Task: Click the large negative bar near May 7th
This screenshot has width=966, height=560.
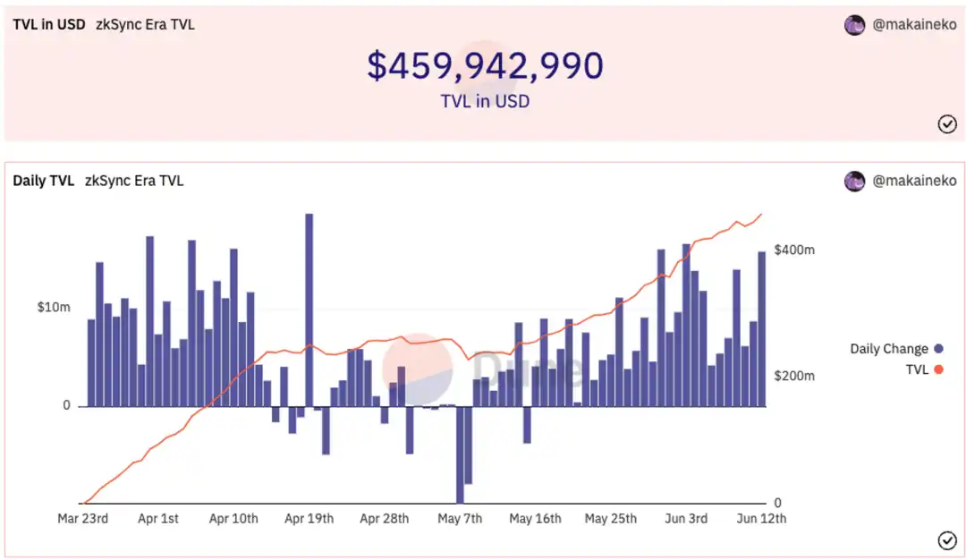Action: click(461, 454)
